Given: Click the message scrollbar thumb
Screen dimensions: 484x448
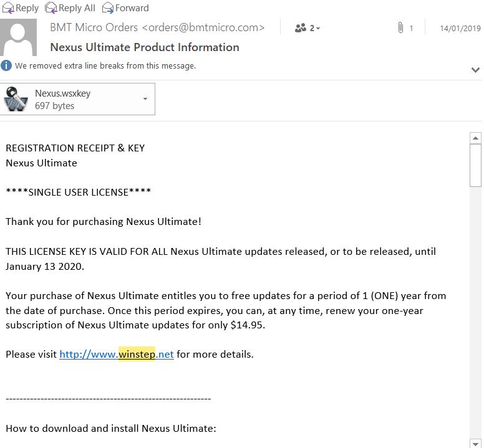Looking at the screenshot, I should coord(476,165).
